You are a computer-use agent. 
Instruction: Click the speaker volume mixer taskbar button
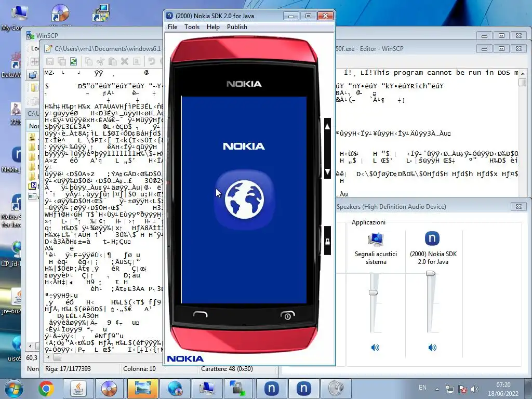pos(336,389)
